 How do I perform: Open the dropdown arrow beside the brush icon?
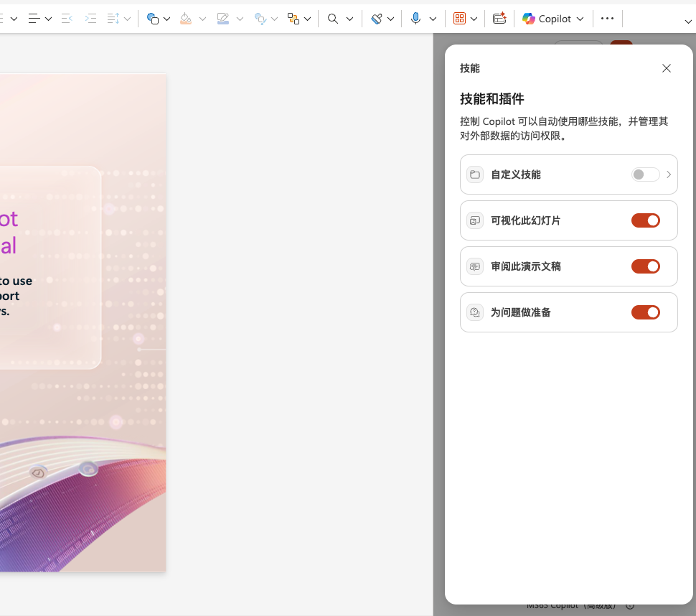point(390,19)
